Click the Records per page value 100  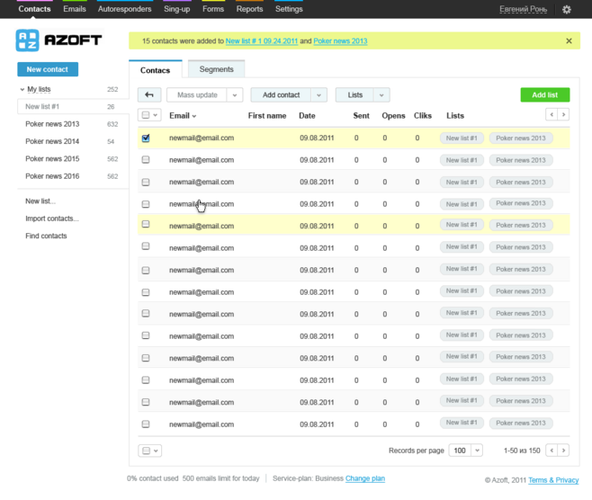pyautogui.click(x=460, y=450)
